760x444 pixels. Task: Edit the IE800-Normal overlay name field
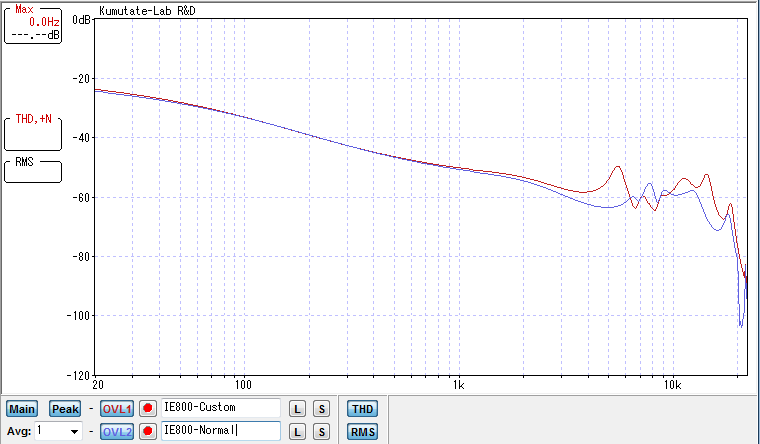[221, 430]
